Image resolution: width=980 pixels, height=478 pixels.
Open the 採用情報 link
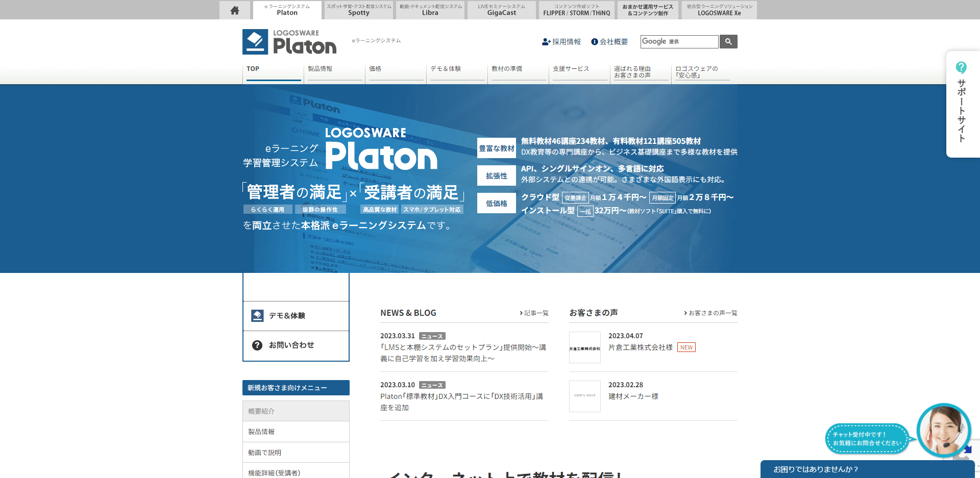click(567, 42)
